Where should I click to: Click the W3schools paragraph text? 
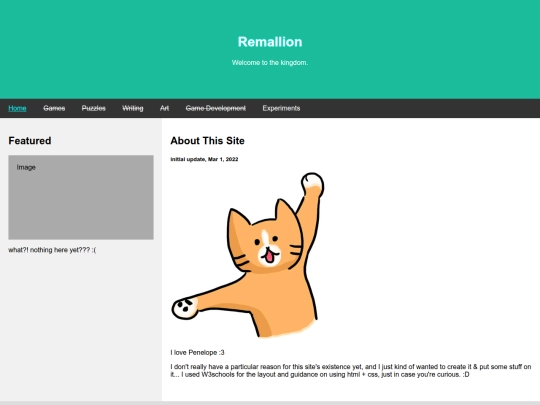351,371
